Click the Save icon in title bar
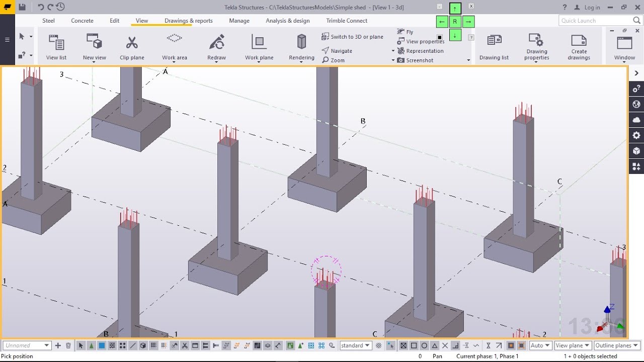The image size is (644, 362). point(22,7)
